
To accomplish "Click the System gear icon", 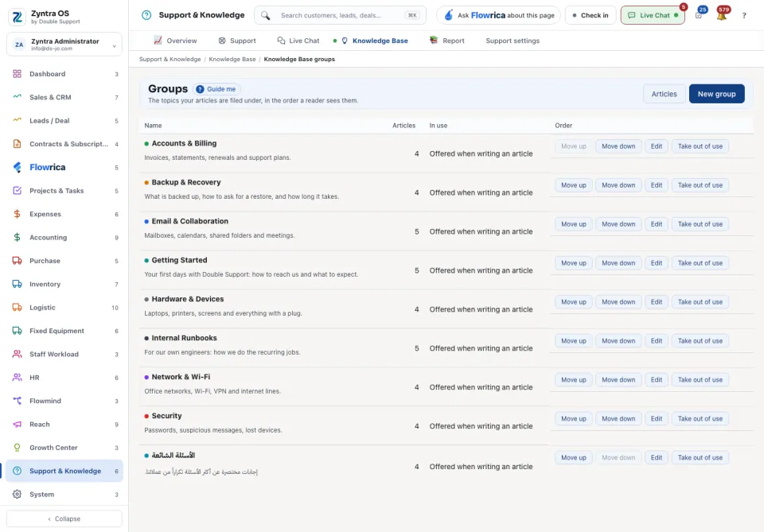I will click(17, 494).
